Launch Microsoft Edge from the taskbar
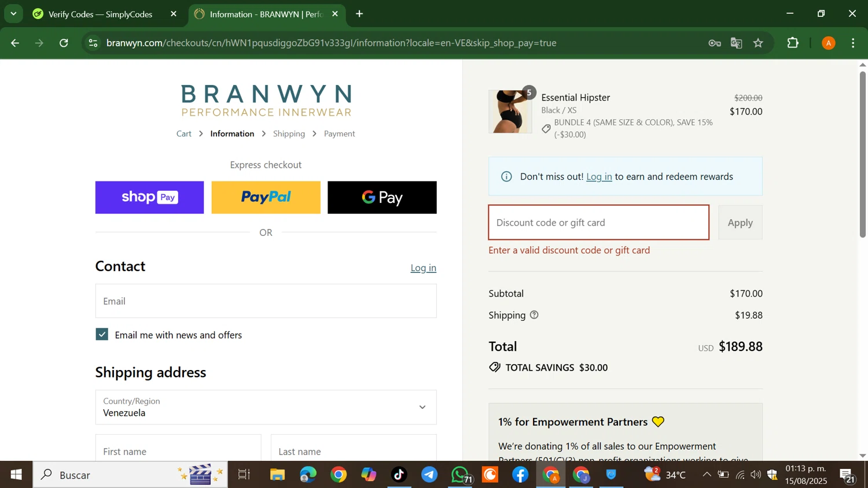The image size is (868, 488). pos(308,475)
